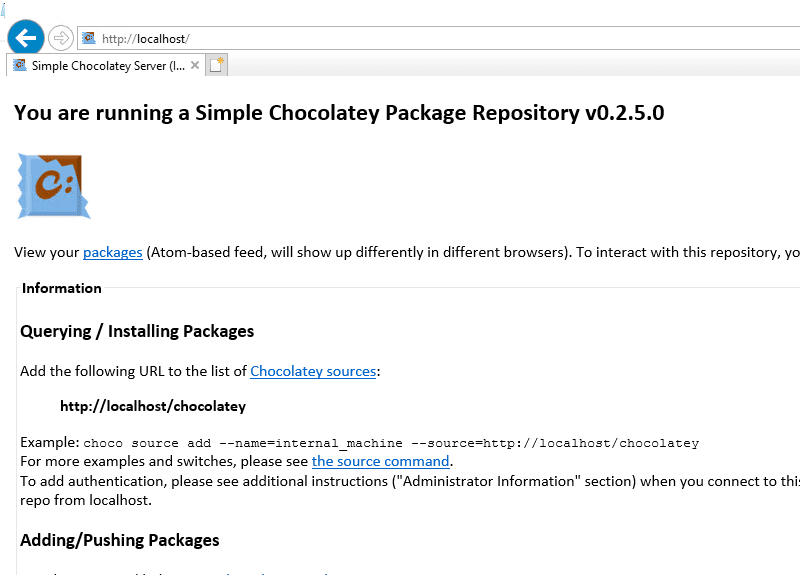This screenshot has height=575, width=800.
Task: Open "the source command" link
Action: pos(380,461)
